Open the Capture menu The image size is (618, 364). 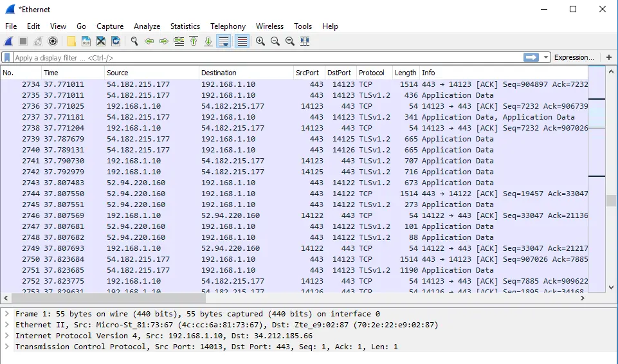click(x=110, y=26)
